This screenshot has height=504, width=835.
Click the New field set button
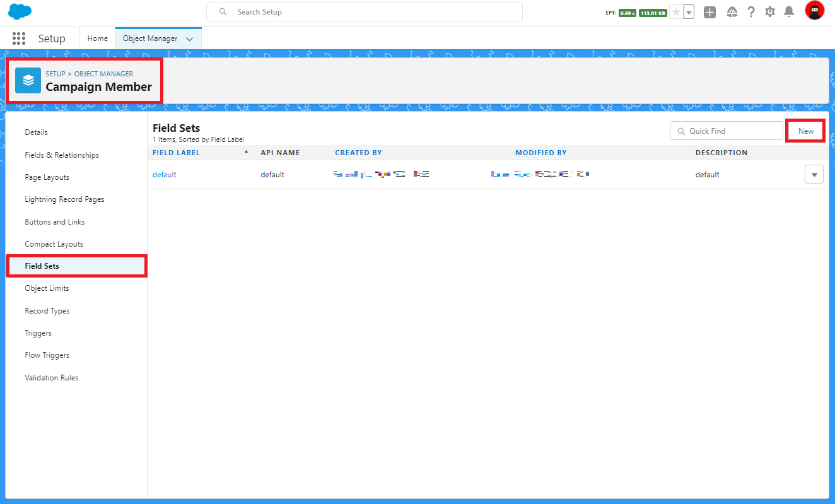(x=805, y=131)
